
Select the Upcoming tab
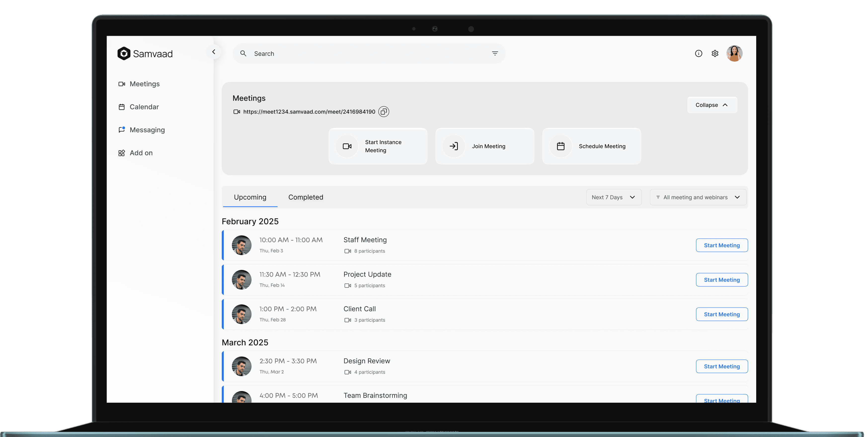(250, 198)
